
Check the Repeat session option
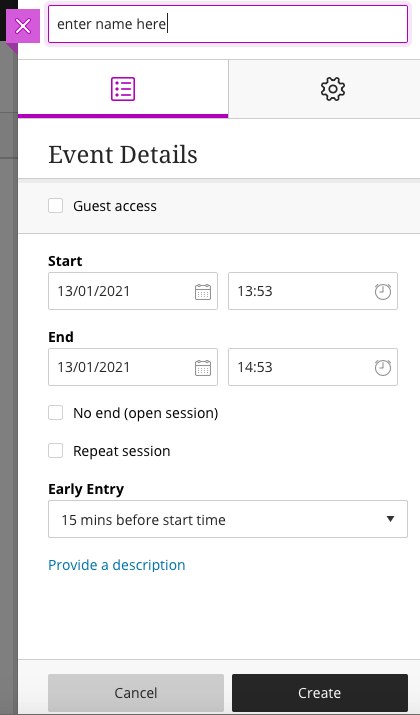56,451
